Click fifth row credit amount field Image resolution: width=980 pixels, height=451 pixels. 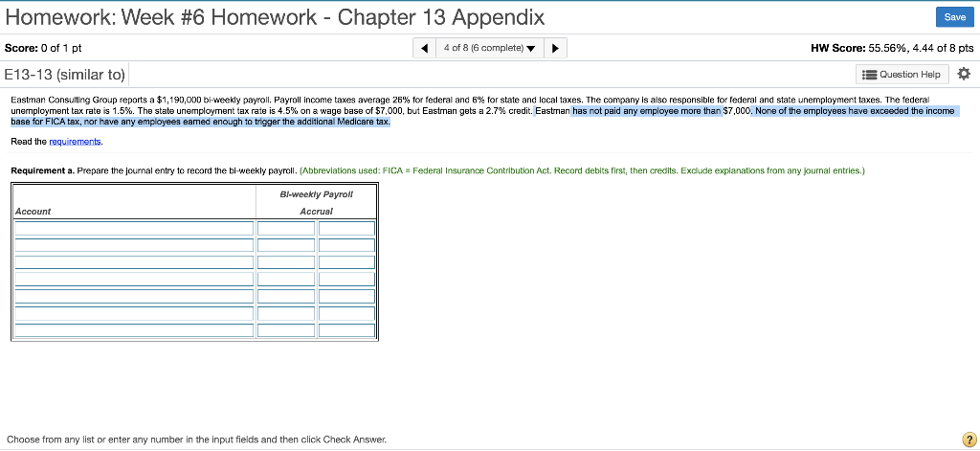[x=346, y=296]
